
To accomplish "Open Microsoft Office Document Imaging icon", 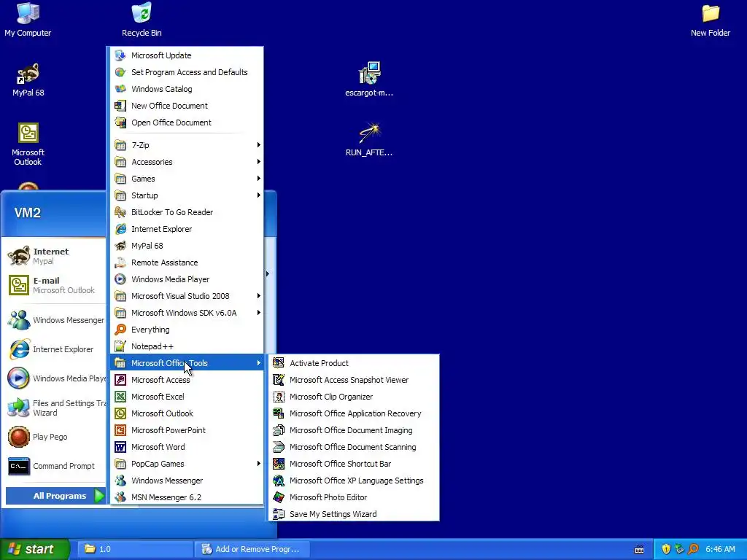I will tap(278, 430).
